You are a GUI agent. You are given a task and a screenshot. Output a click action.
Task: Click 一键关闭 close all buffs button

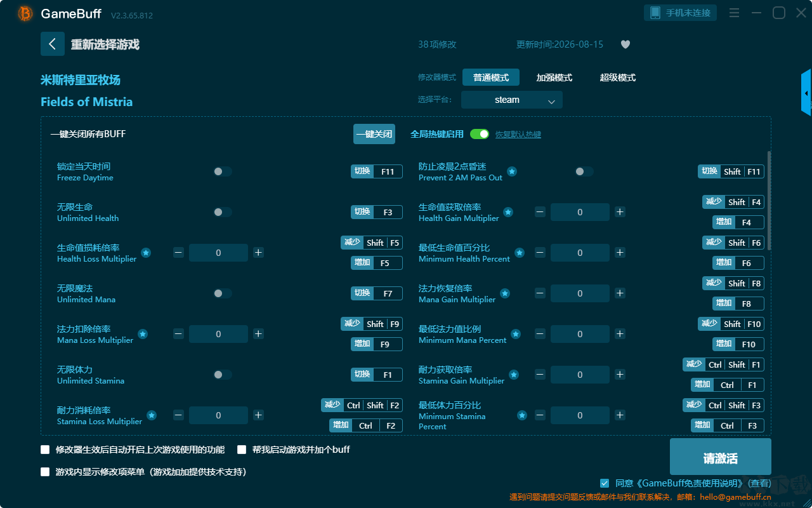coord(374,134)
